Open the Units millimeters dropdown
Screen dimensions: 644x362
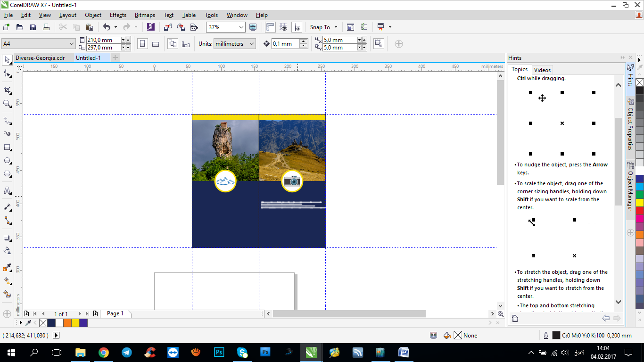click(252, 44)
